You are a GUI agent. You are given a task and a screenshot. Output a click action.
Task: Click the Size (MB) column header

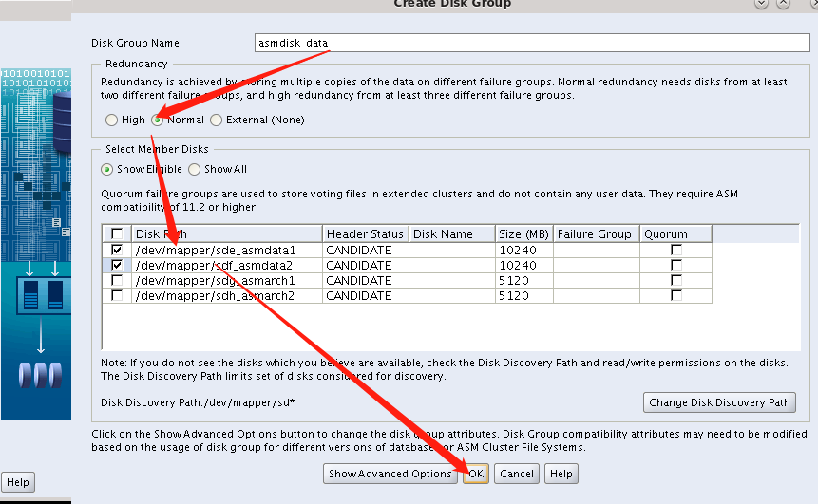tap(523, 234)
